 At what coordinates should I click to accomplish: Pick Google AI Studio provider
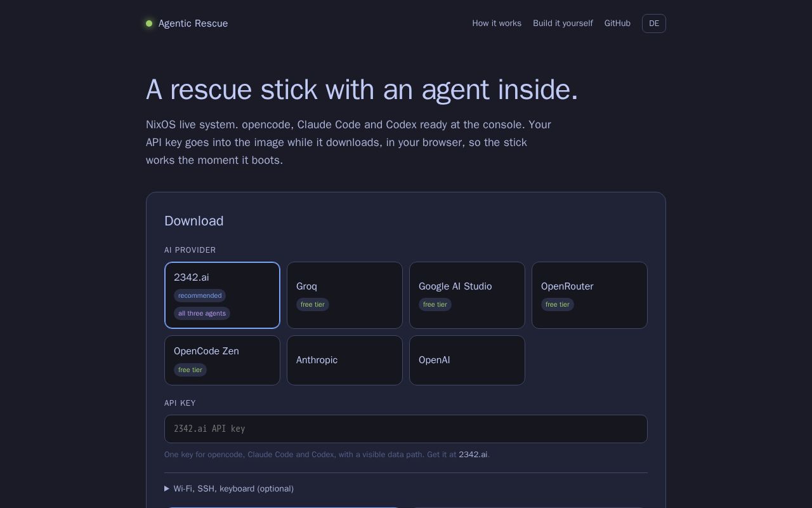[x=467, y=295]
